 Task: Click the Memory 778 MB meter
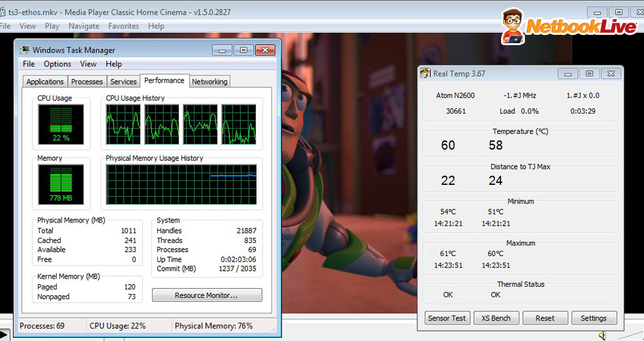[x=61, y=184]
